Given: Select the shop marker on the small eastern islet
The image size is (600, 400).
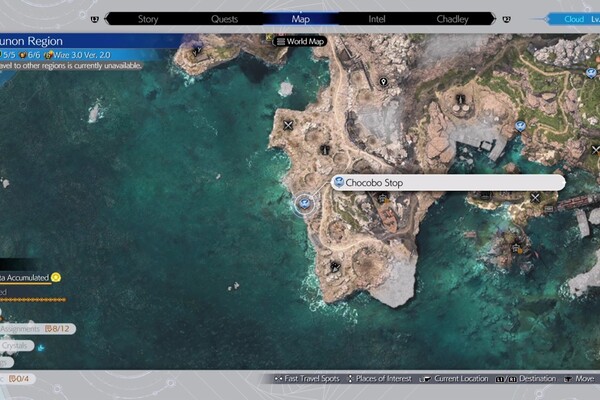Looking at the screenshot, I should click(515, 248).
